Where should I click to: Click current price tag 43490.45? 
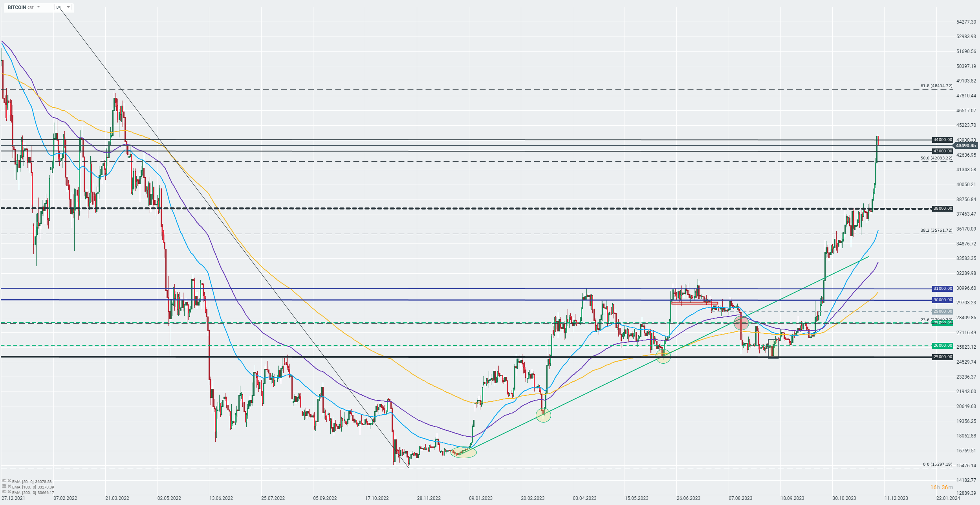point(965,146)
